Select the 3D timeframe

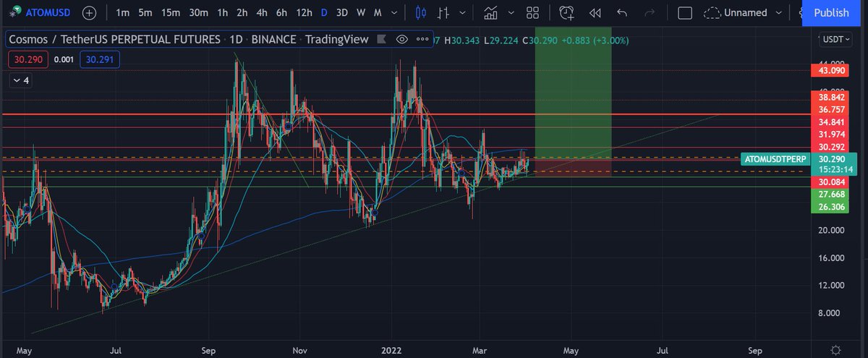tap(342, 13)
